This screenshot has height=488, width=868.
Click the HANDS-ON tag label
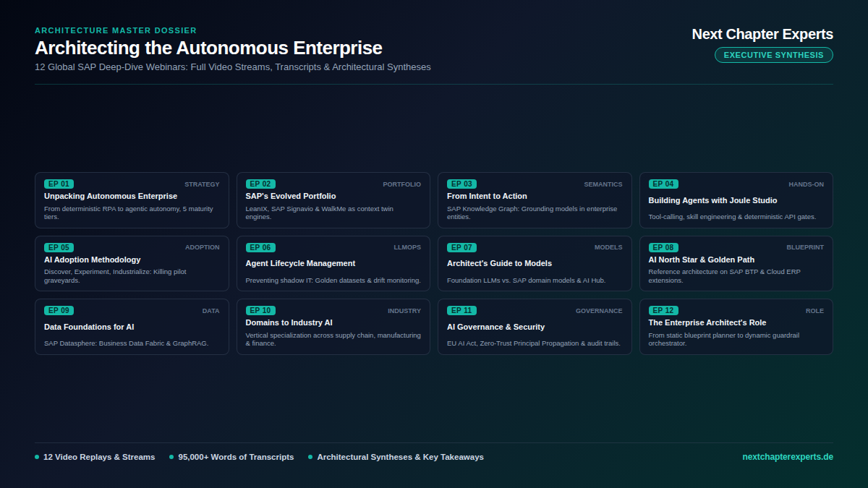point(807,184)
